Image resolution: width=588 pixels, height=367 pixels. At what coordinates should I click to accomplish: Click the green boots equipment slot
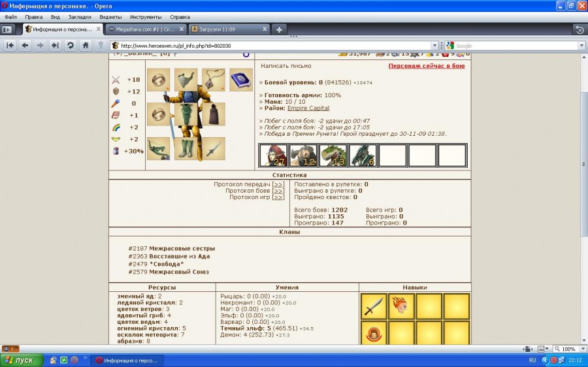186,148
